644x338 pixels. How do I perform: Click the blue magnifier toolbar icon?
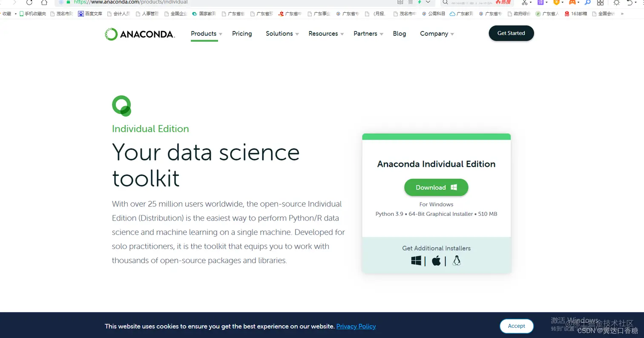click(588, 3)
